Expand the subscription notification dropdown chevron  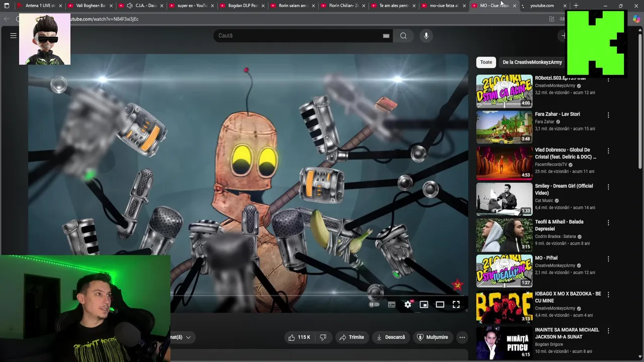[x=188, y=337]
